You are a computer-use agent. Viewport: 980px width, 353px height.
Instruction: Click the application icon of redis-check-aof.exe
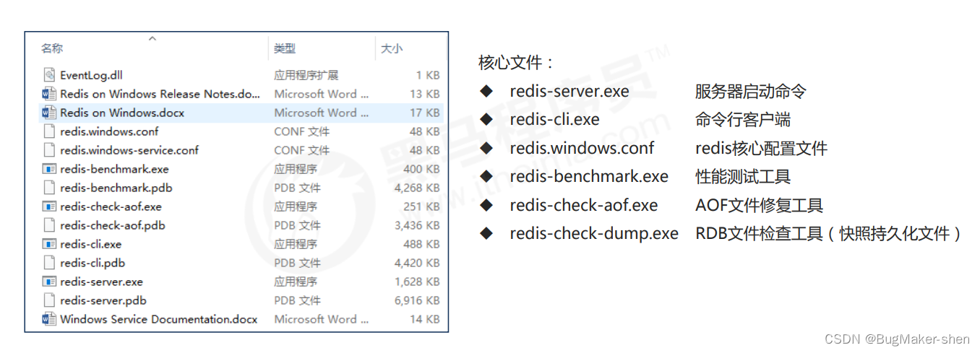(x=49, y=206)
